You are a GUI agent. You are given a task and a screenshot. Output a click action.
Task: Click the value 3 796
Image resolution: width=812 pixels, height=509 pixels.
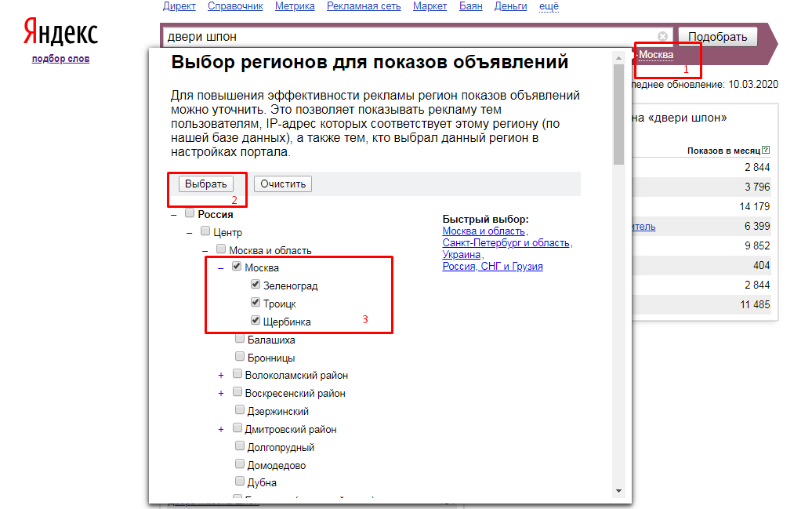757,187
